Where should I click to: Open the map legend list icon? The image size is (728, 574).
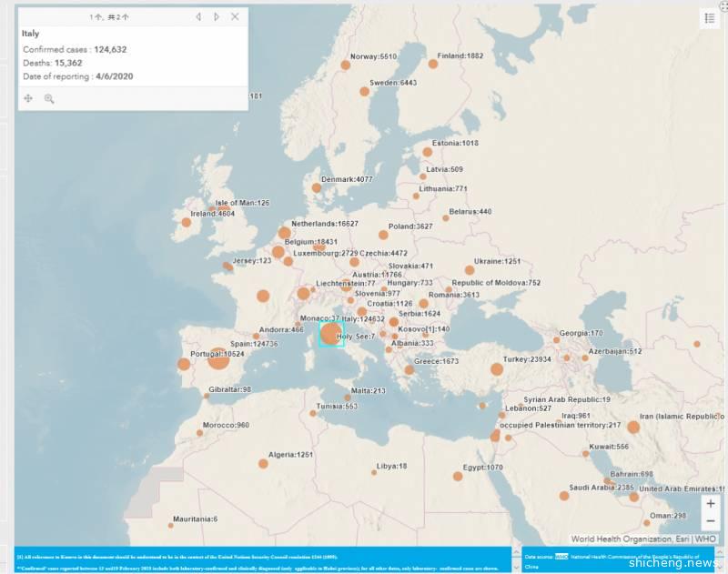(x=710, y=17)
